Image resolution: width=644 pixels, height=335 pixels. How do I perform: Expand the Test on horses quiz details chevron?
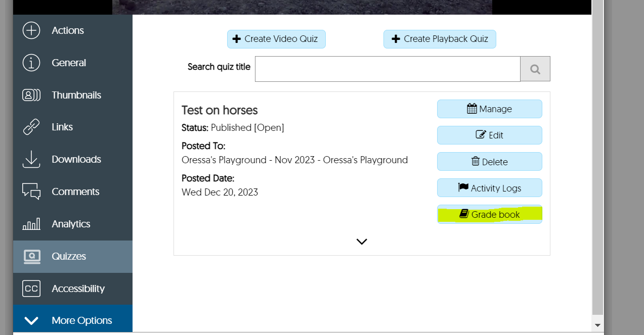pyautogui.click(x=361, y=242)
